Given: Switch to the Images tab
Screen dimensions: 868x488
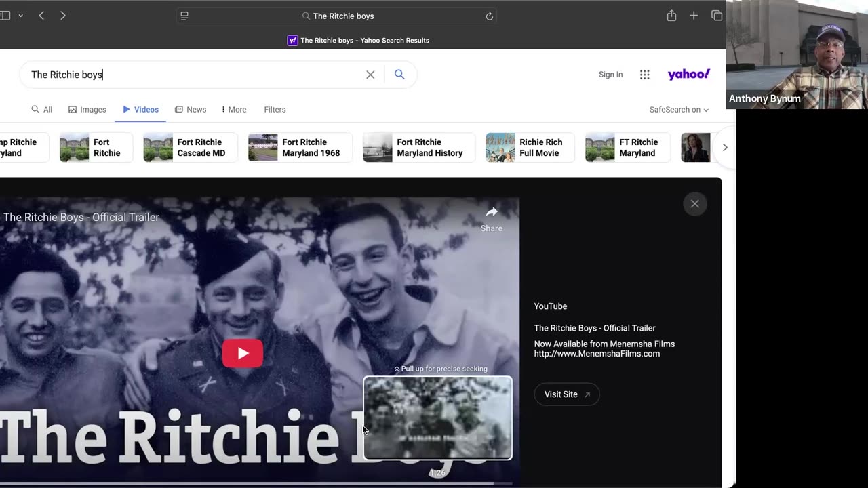Looking at the screenshot, I should coord(87,110).
